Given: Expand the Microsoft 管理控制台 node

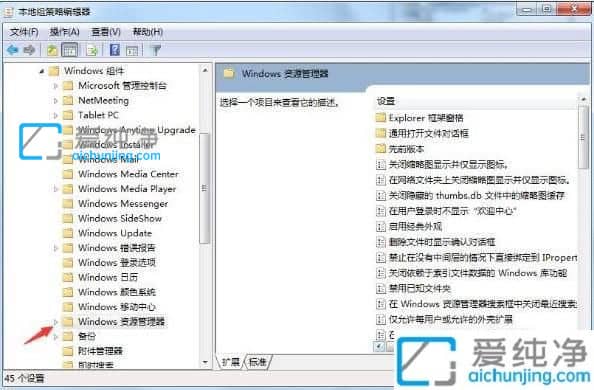Looking at the screenshot, I should pyautogui.click(x=56, y=86).
